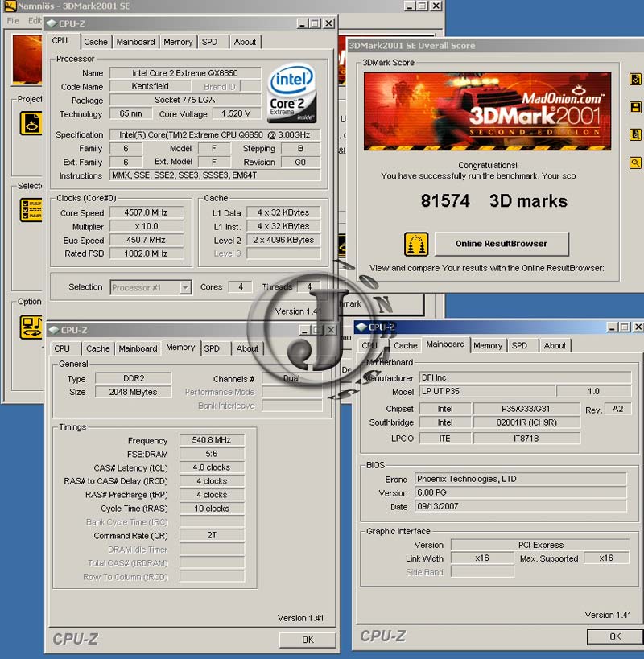
Task: Select CPU tab in top CPU-Z window
Action: pos(60,41)
